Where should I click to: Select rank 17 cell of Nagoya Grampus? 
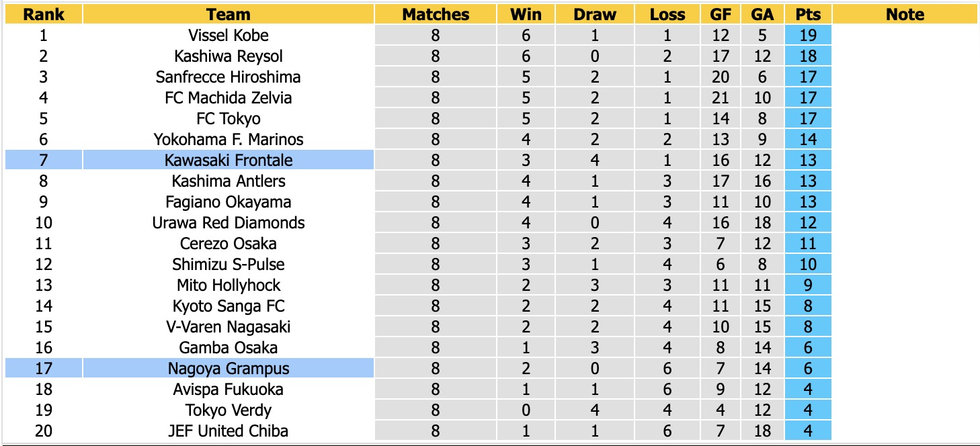tap(43, 368)
